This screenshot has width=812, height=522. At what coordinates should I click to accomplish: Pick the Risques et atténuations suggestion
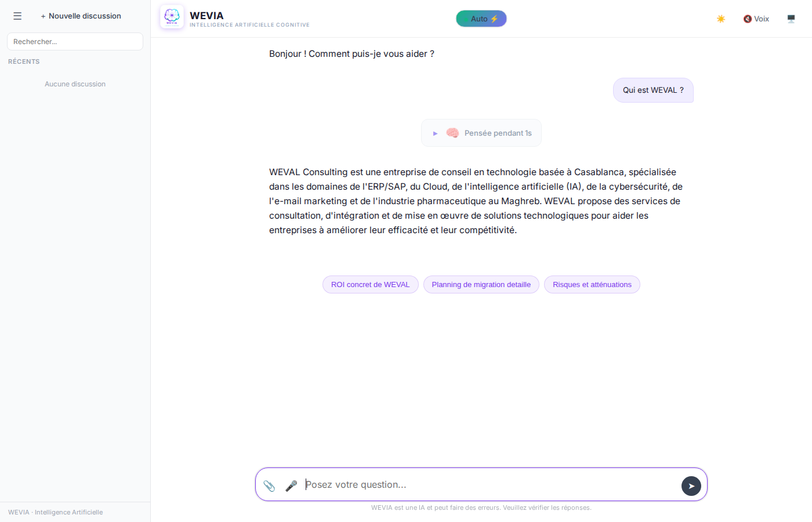click(592, 285)
